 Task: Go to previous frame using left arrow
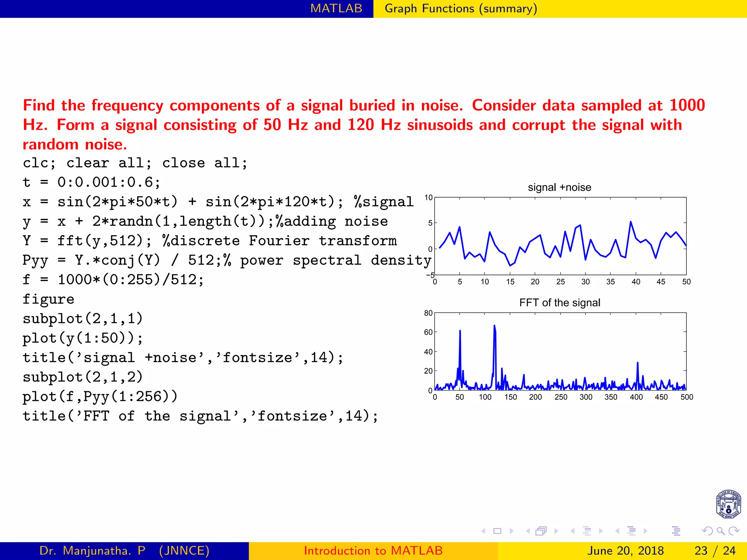pos(528,531)
